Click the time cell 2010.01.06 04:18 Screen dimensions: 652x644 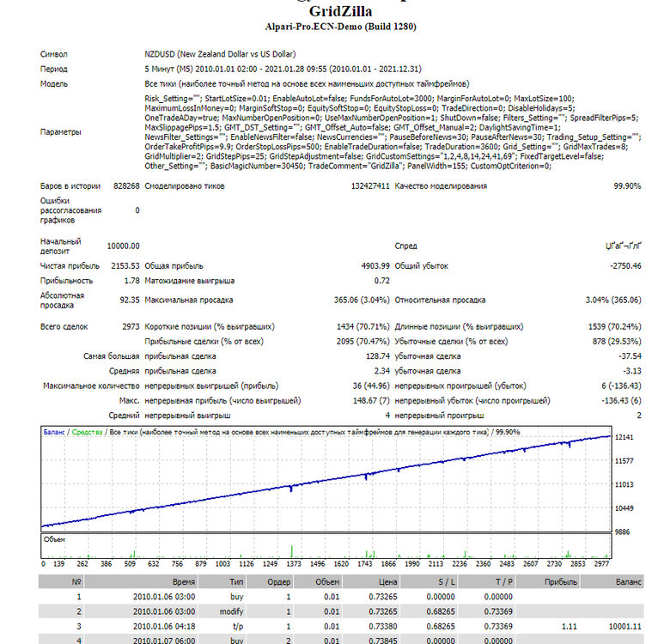pyautogui.click(x=164, y=627)
